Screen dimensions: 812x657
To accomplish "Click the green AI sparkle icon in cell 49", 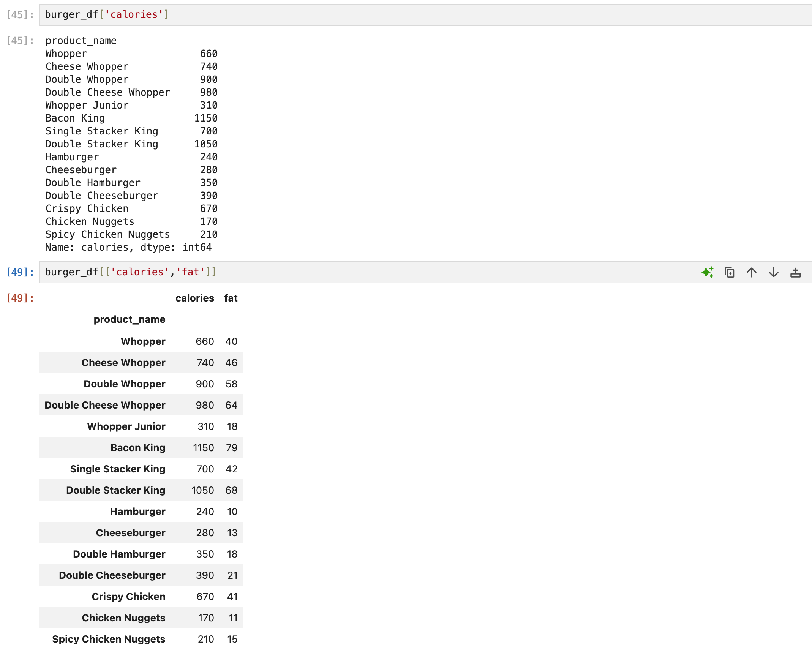I will (708, 272).
